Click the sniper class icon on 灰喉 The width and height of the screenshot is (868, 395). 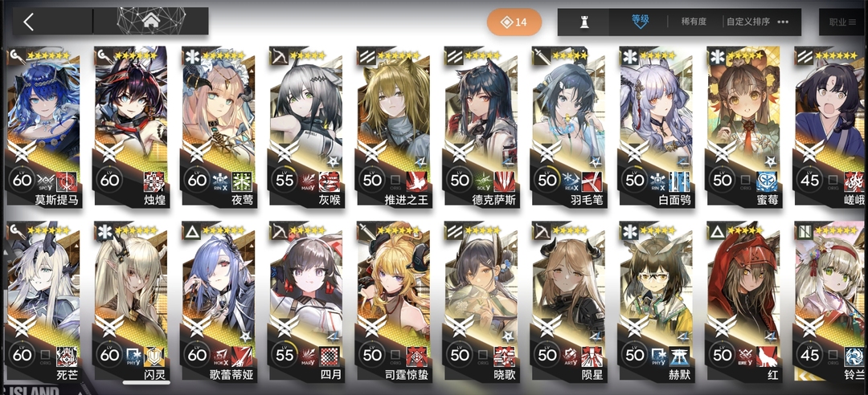(x=278, y=56)
